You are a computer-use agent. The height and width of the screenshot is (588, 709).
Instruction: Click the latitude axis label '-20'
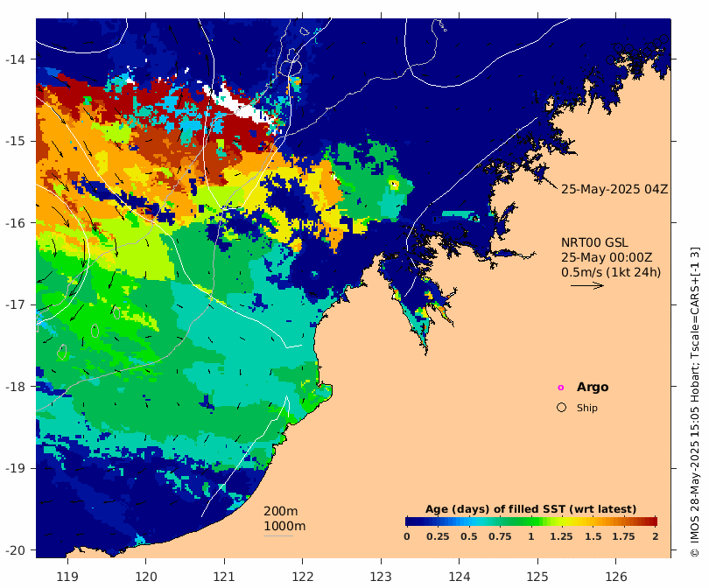(16, 550)
